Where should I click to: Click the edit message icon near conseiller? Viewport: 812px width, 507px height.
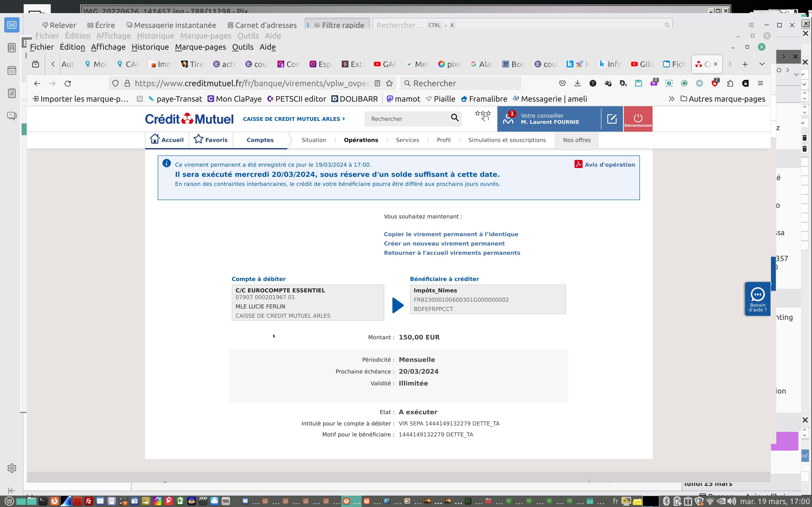tap(612, 119)
